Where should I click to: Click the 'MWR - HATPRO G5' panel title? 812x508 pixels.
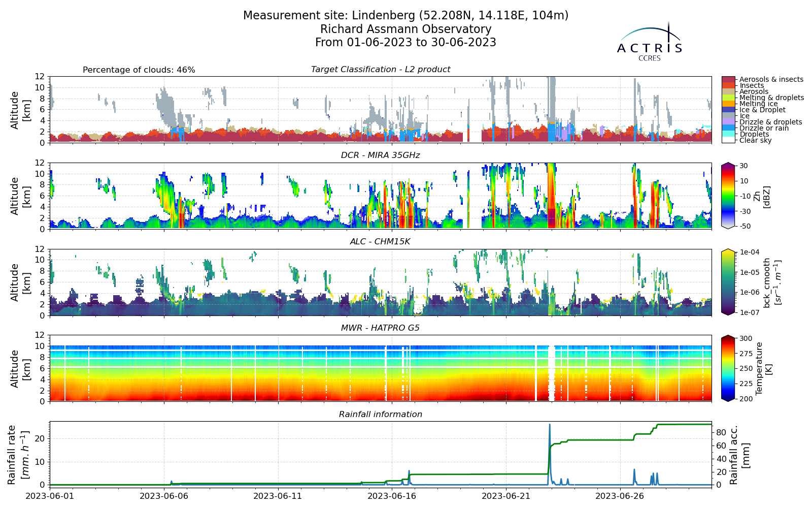381,328
